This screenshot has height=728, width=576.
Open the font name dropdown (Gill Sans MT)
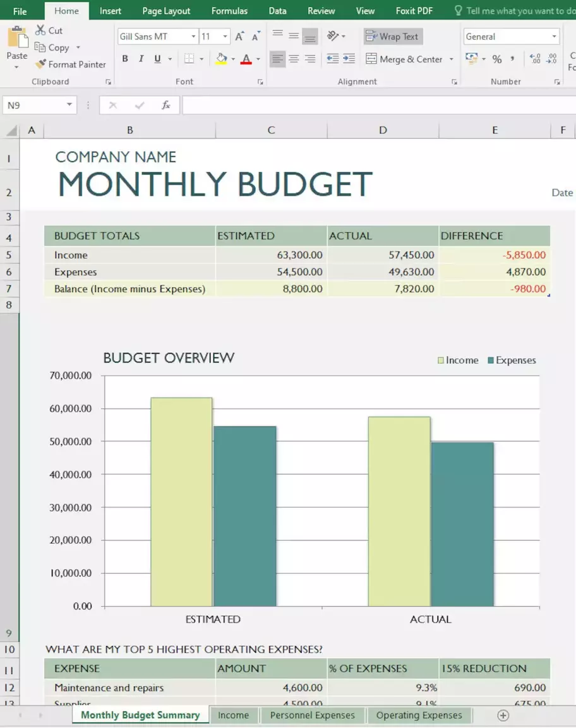click(193, 37)
